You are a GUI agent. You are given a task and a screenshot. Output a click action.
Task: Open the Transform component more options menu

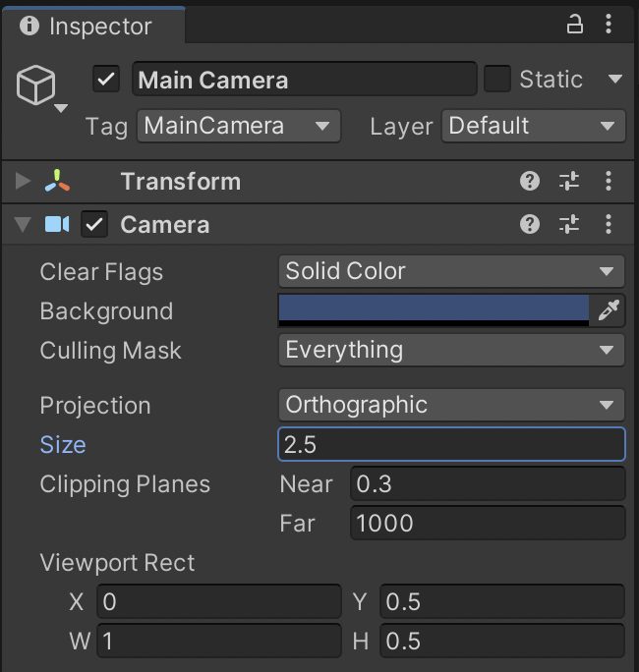(x=609, y=181)
